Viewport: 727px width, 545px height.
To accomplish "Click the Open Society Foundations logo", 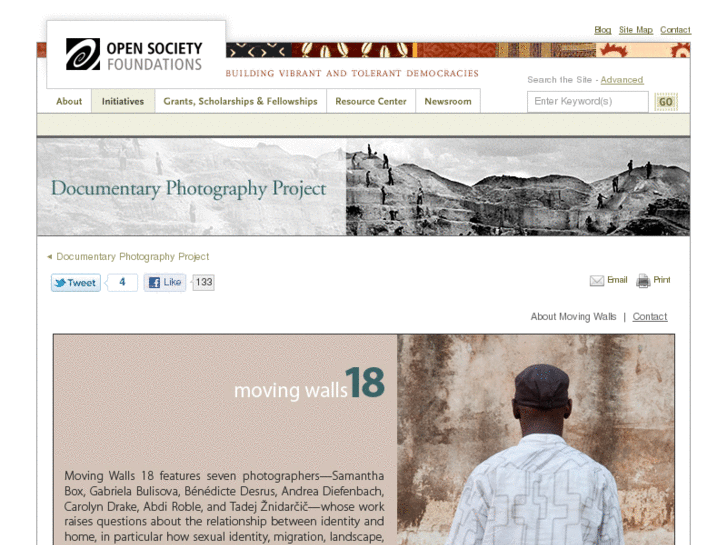I will pyautogui.click(x=134, y=55).
